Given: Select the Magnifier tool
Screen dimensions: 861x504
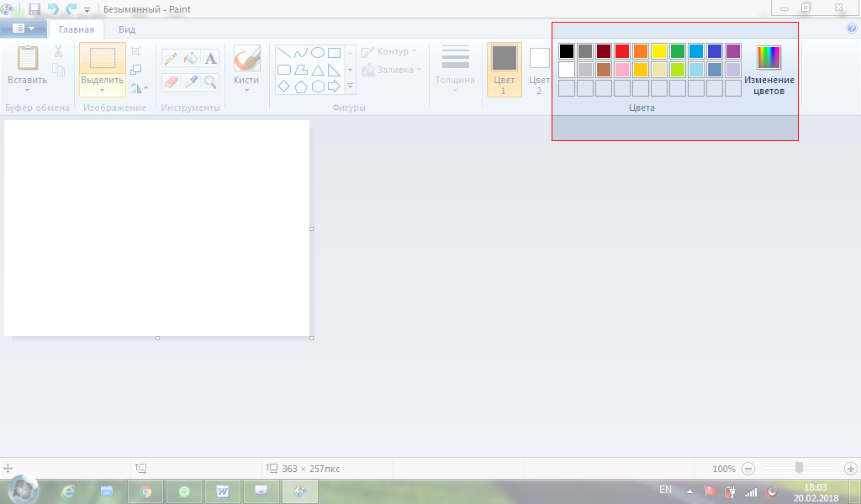Looking at the screenshot, I should tap(210, 81).
